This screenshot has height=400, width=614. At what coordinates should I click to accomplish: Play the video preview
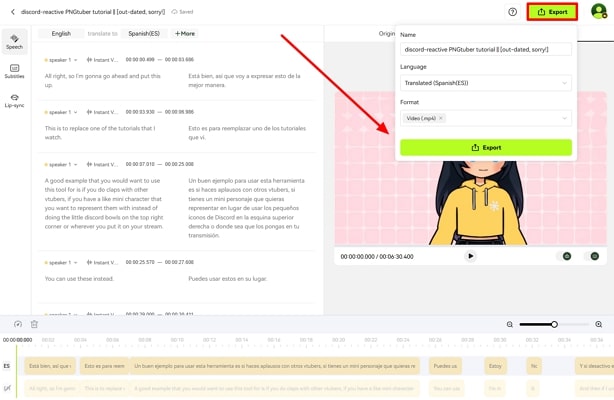pos(471,256)
